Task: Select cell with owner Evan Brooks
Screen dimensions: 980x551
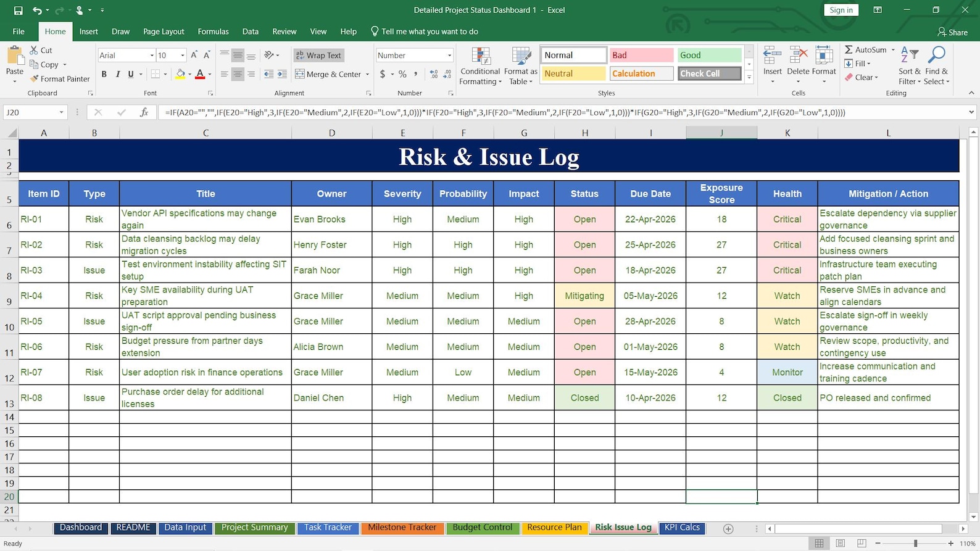Action: pyautogui.click(x=331, y=219)
